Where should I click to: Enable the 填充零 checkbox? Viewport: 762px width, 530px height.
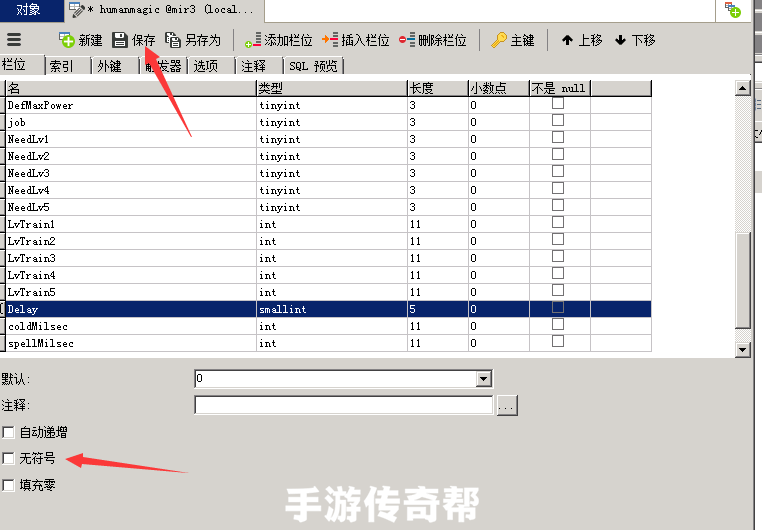8,485
